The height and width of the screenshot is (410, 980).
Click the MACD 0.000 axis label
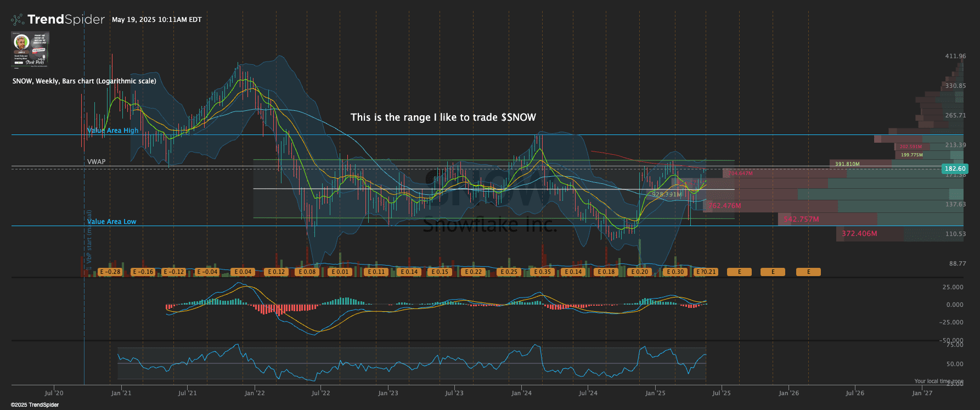[955, 305]
